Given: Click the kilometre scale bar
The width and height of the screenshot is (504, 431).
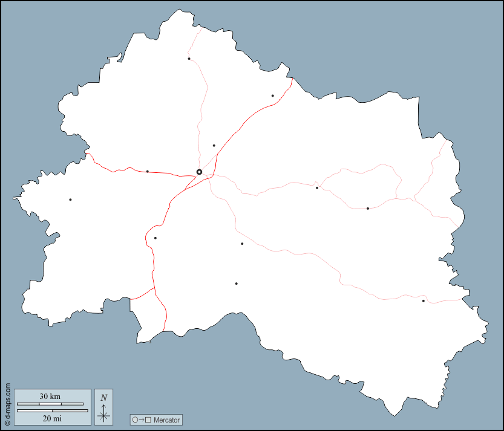Looking at the screenshot, I should pos(50,404).
